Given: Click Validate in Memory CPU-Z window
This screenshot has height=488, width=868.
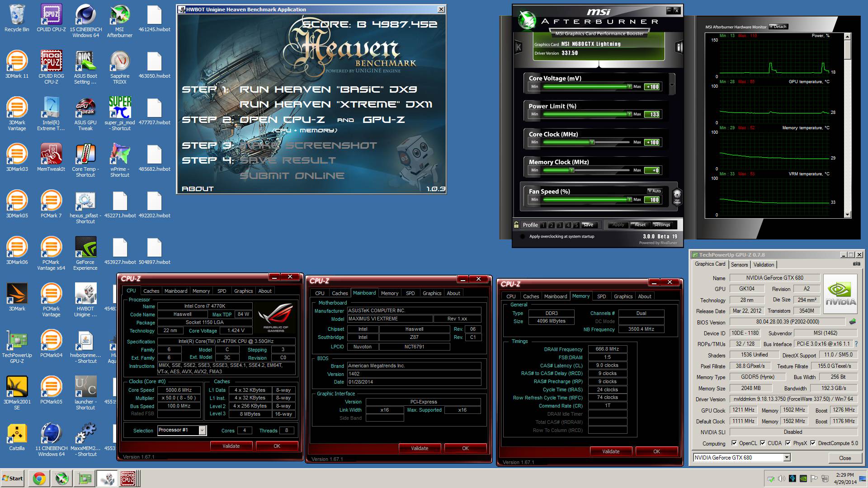Looking at the screenshot, I should click(611, 451).
